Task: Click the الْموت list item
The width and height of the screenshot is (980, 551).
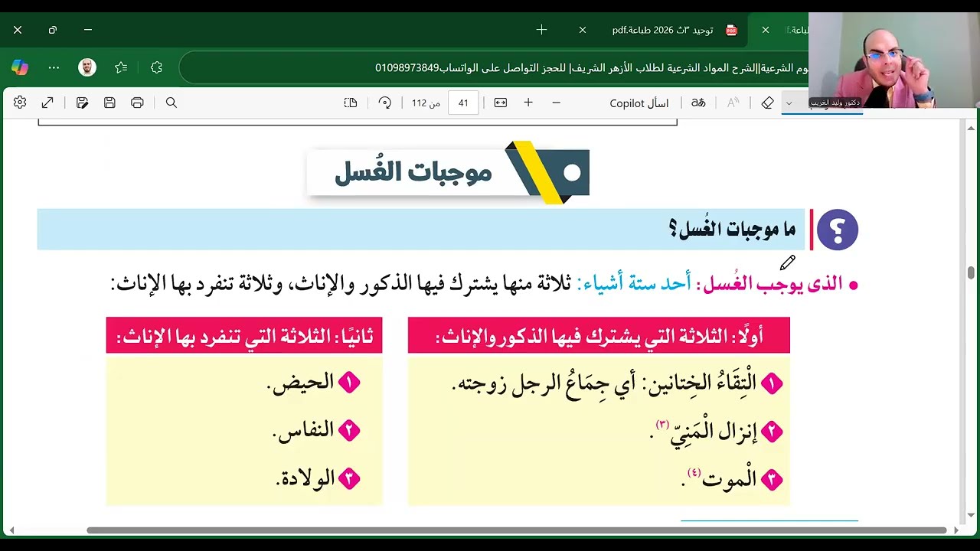Action: pos(731,480)
